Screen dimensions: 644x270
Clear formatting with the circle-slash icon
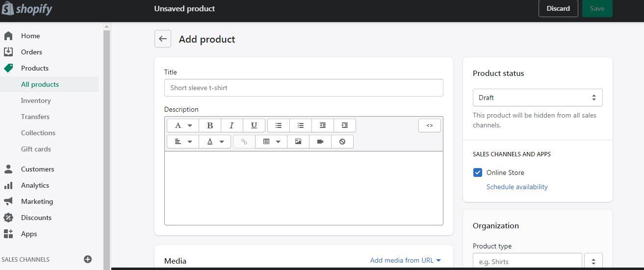click(342, 142)
